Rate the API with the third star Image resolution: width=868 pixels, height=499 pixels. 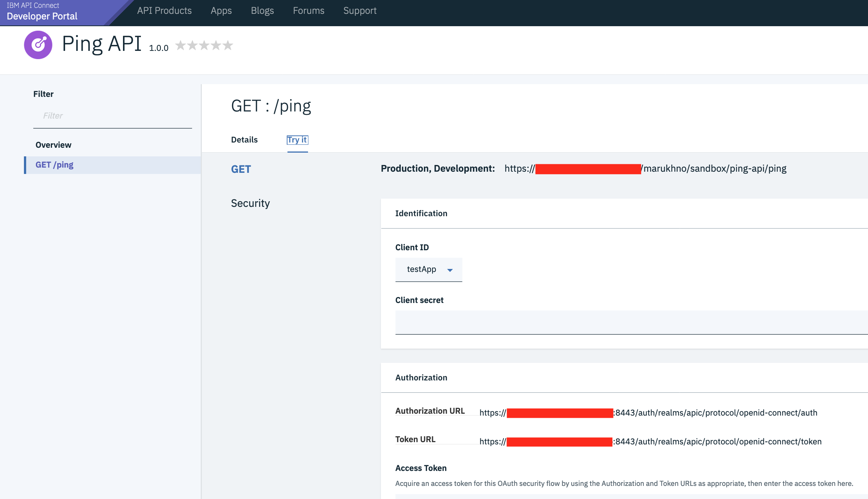coord(204,45)
